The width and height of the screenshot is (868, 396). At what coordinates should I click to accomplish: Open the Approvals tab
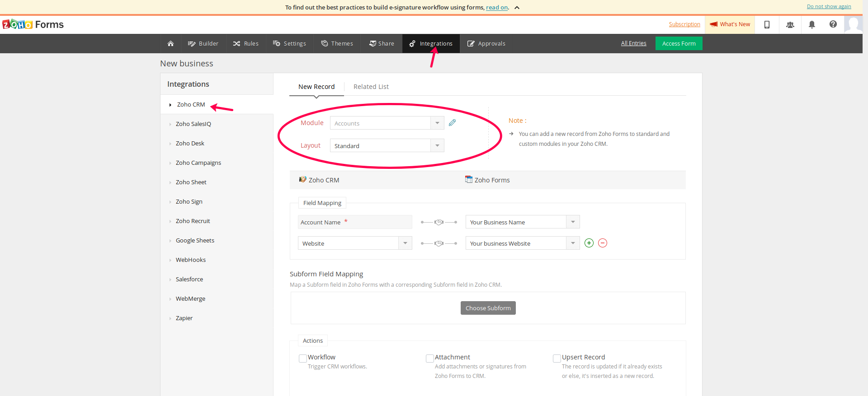click(x=486, y=44)
